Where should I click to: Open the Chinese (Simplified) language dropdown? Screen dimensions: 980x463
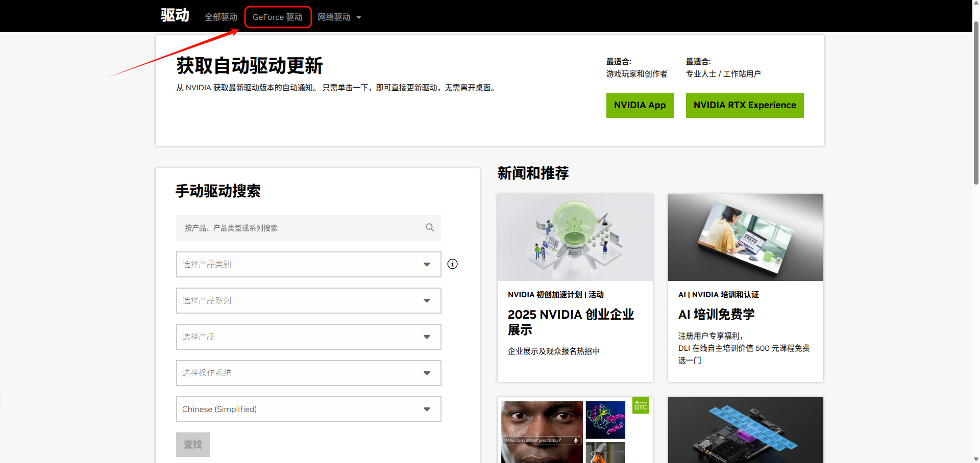(309, 409)
